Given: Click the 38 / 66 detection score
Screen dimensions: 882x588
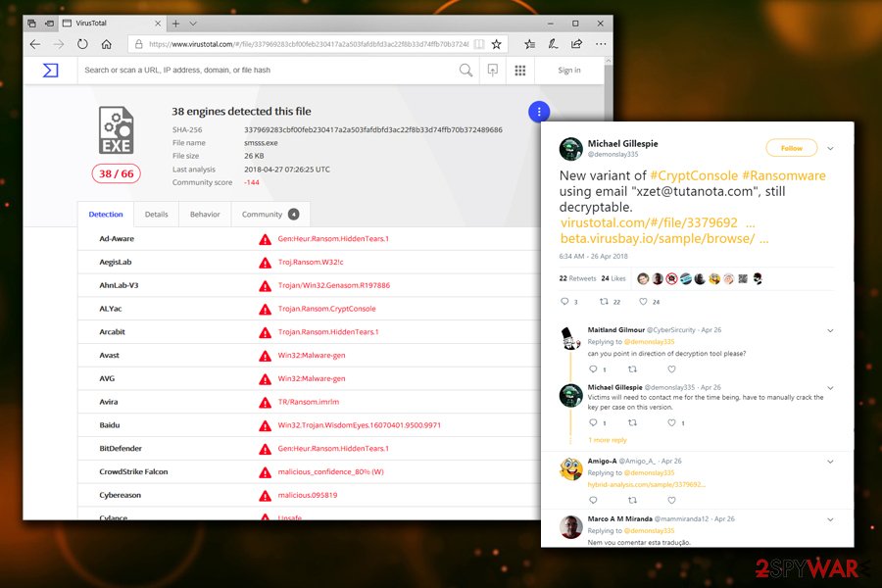Looking at the screenshot, I should (x=116, y=173).
